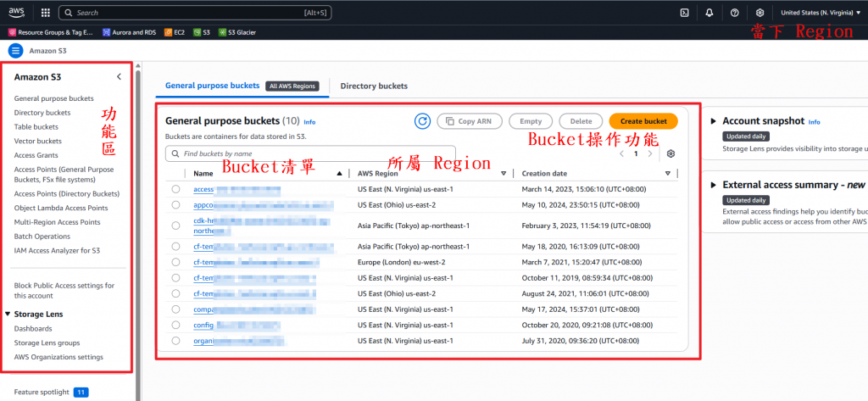This screenshot has height=401, width=868.
Task: Go to next page of buckets
Action: [x=650, y=153]
